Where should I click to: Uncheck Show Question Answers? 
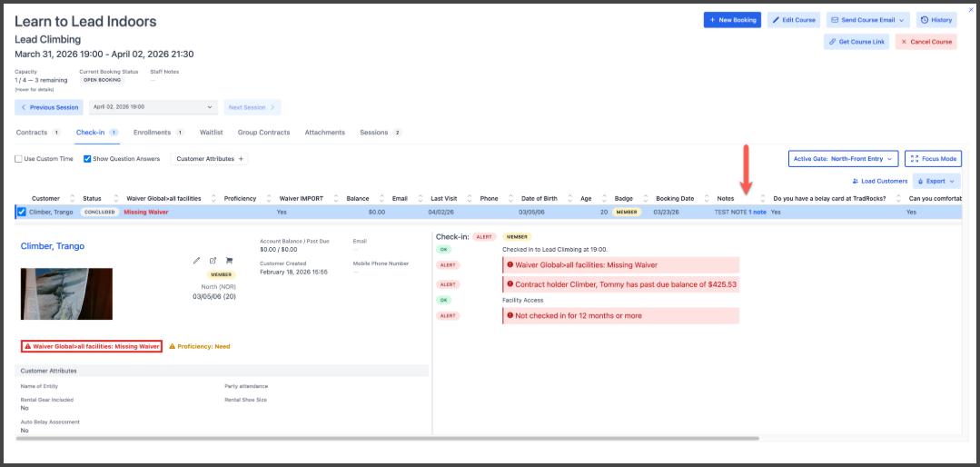(x=87, y=159)
